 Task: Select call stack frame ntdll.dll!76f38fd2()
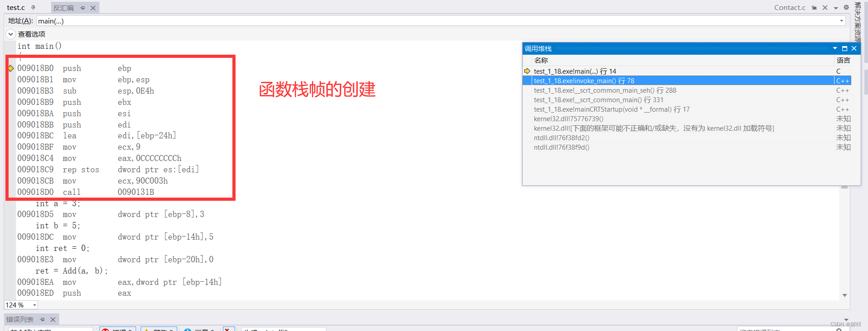coord(561,138)
